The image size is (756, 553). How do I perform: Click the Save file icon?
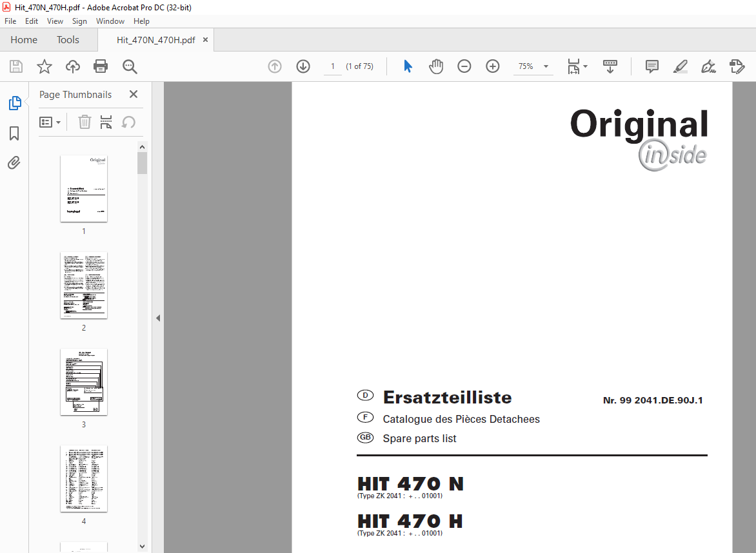pos(16,66)
